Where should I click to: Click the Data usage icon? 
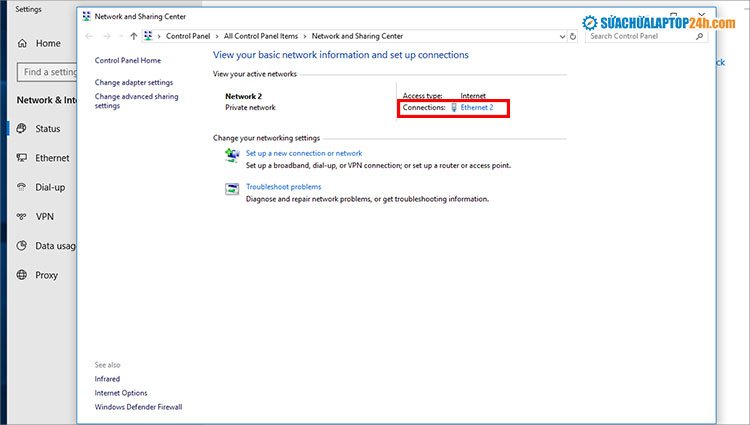[22, 245]
